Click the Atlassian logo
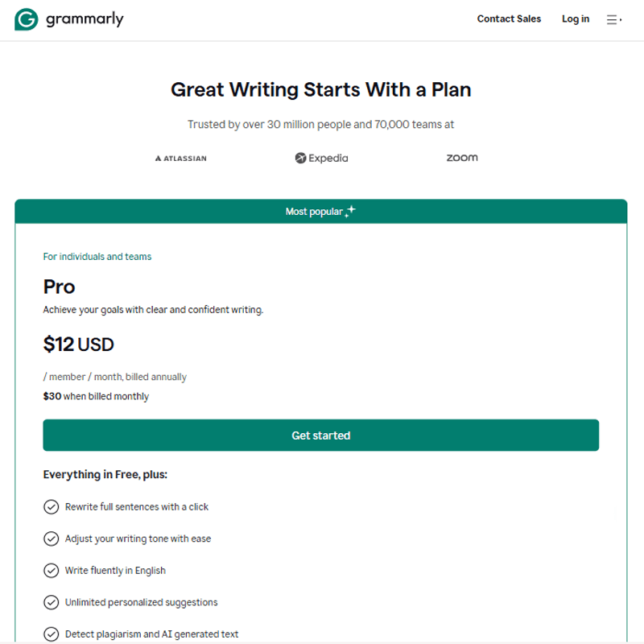The height and width of the screenshot is (644, 644). click(180, 159)
